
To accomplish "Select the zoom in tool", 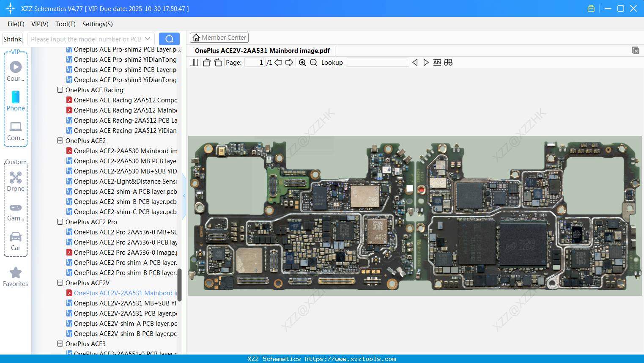I will tap(302, 62).
